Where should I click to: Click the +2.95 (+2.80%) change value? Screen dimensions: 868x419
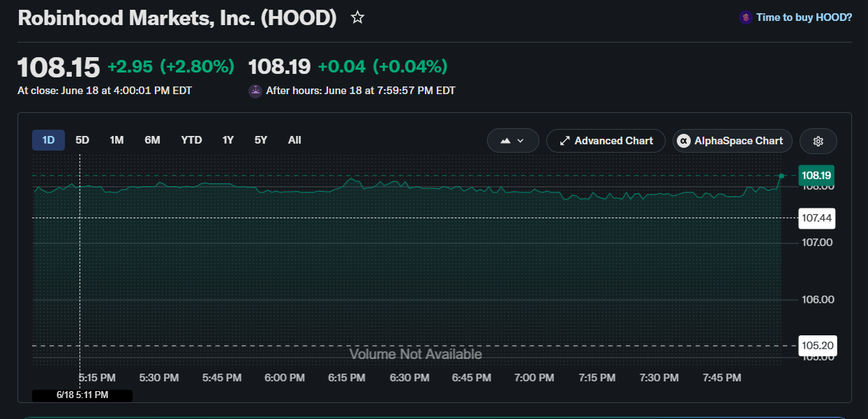(171, 67)
